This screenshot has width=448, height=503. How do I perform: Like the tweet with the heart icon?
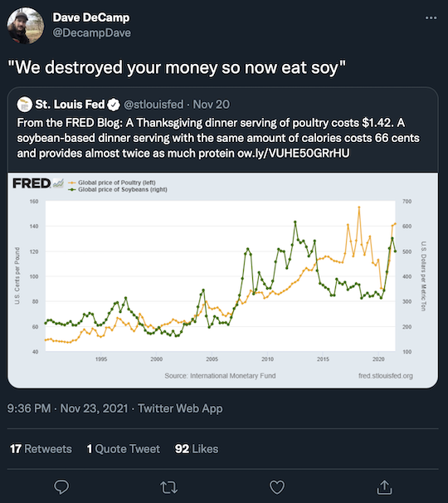tap(277, 487)
